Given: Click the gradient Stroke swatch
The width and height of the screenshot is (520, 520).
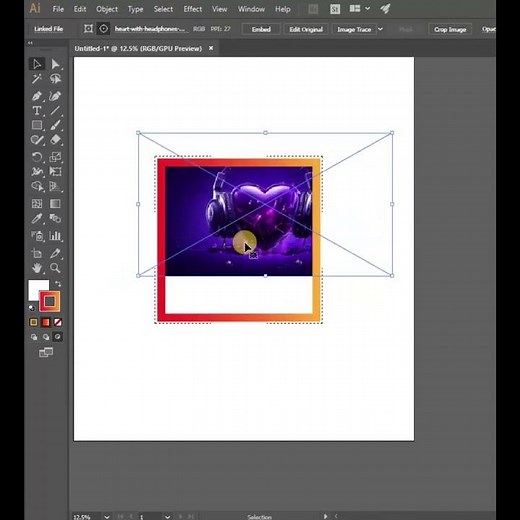Looking at the screenshot, I should coord(50,301).
